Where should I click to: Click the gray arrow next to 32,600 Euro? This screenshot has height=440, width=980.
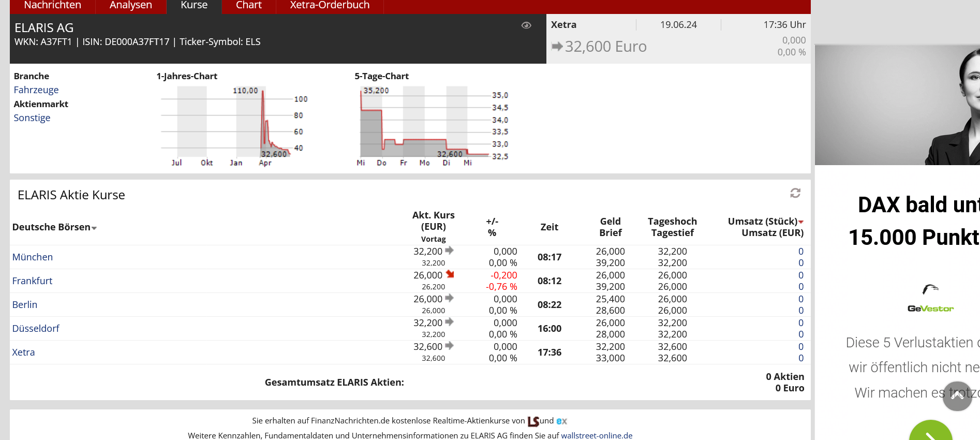pyautogui.click(x=557, y=47)
